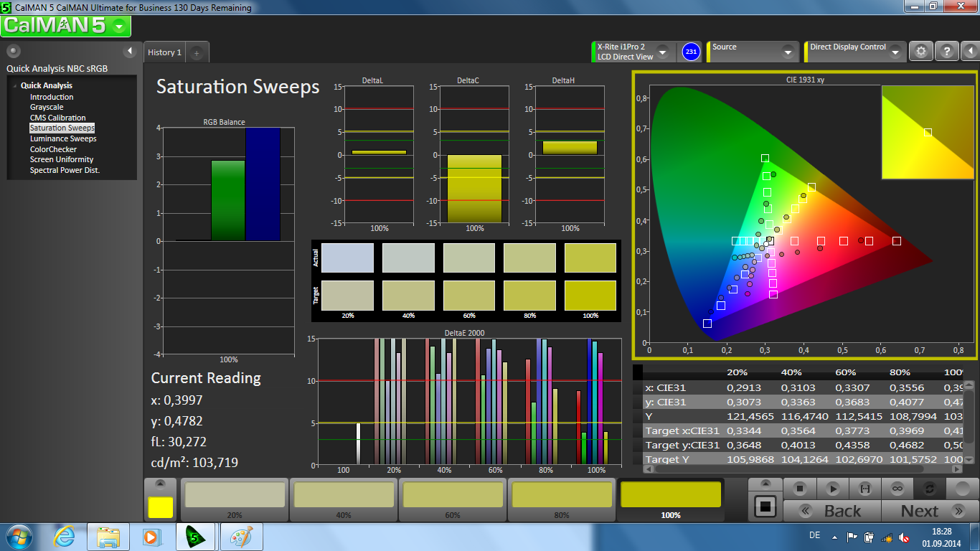Click the blue 231 meter indicator
Image resolution: width=980 pixels, height=551 pixels.
click(691, 52)
